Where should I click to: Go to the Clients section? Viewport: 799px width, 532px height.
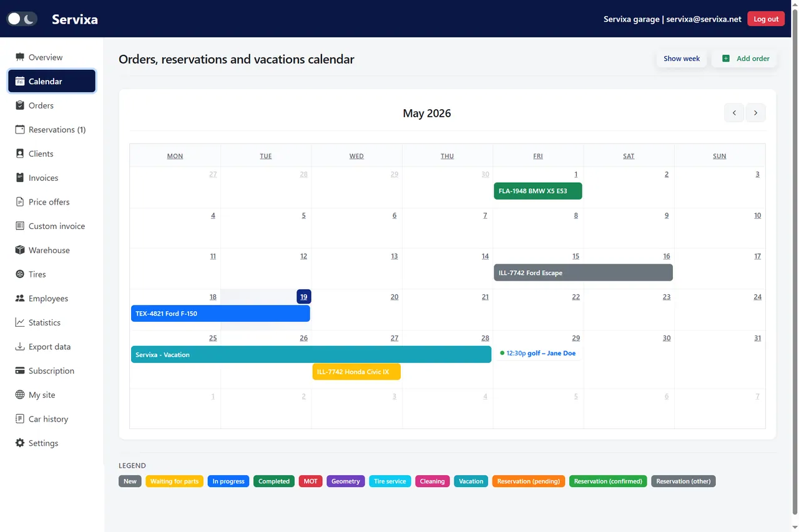(x=52, y=154)
